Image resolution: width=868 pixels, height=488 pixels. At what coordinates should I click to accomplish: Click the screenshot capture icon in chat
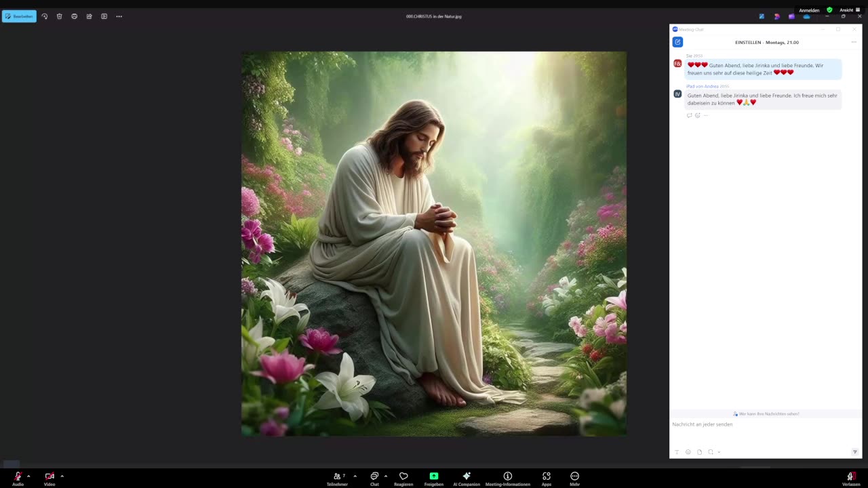[x=711, y=452]
